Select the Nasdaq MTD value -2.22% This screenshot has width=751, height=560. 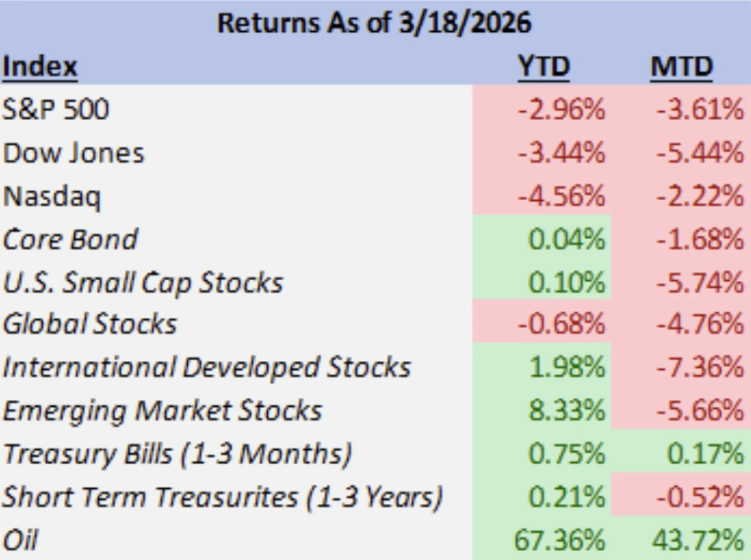pos(700,196)
